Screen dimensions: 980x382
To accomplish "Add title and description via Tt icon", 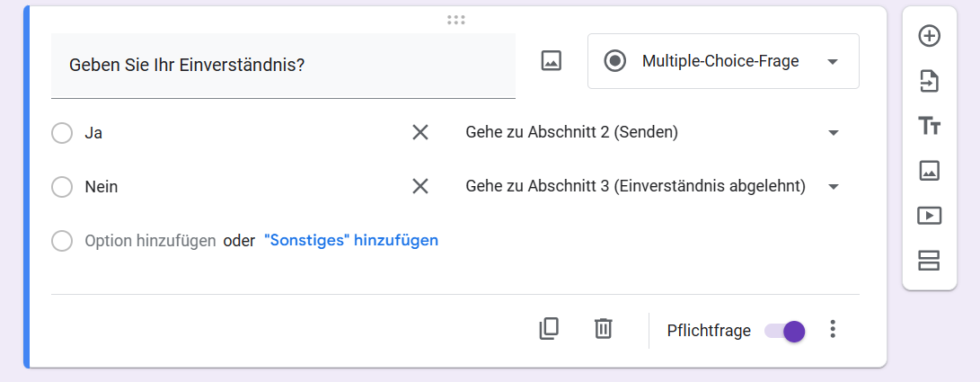I will pyautogui.click(x=929, y=126).
